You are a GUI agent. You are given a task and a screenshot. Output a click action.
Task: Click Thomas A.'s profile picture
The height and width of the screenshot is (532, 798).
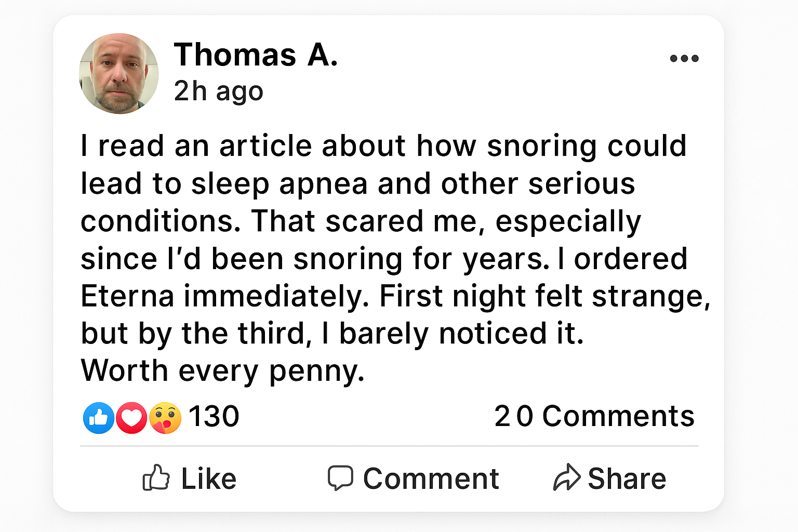[x=119, y=73]
